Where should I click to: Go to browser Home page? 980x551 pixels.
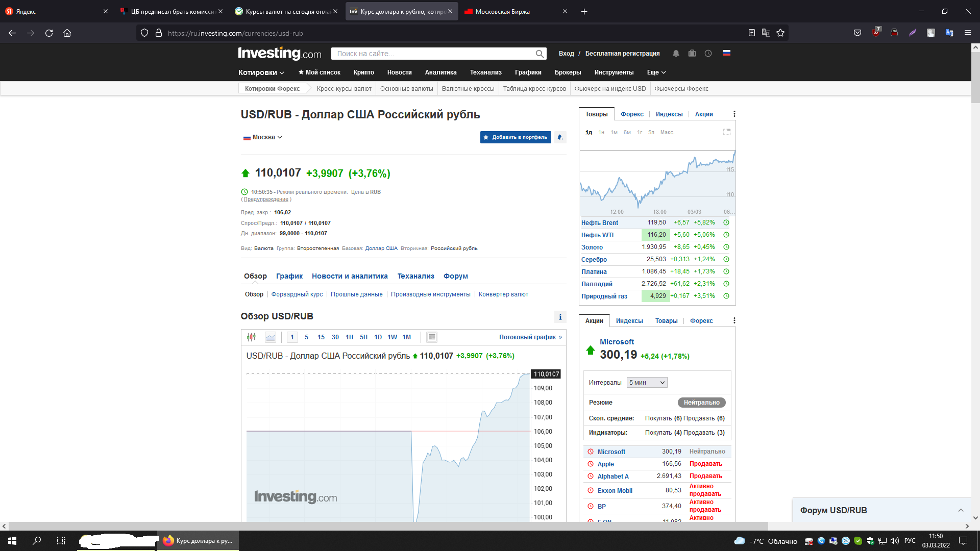point(67,33)
